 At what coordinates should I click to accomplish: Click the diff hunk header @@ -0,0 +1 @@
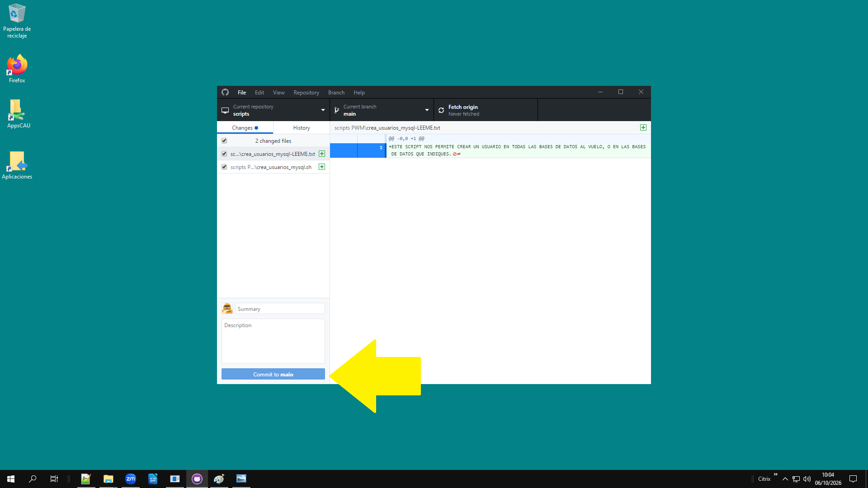406,139
